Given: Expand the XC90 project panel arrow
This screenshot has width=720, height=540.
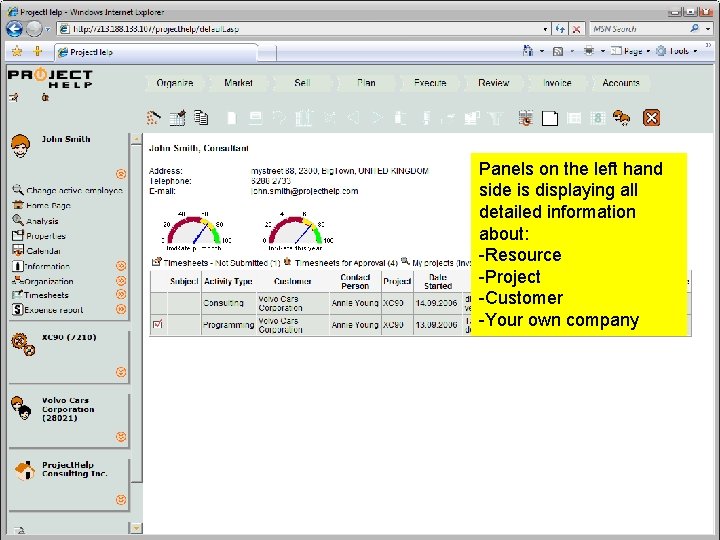Looking at the screenshot, I should click(x=121, y=371).
